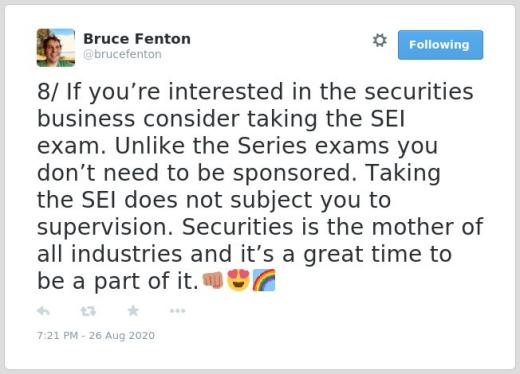The width and height of the screenshot is (520, 374).
Task: Click the word "supervision" in the tweet text
Action: [x=102, y=227]
